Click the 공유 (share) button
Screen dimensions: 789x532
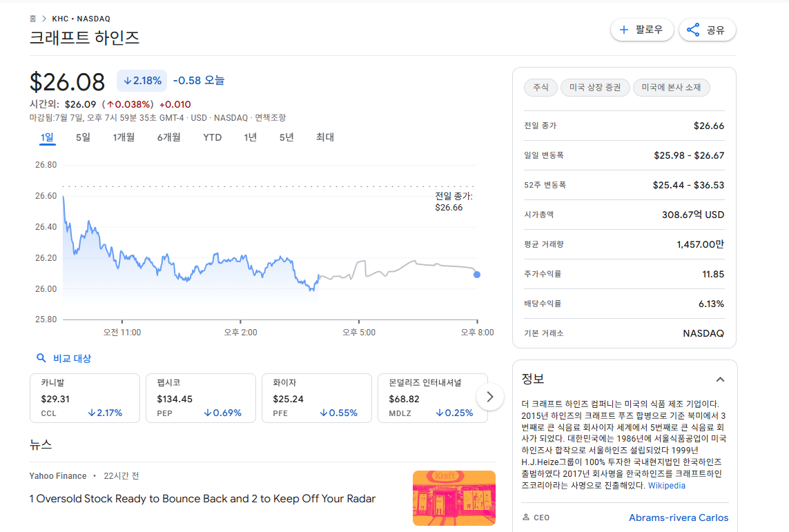(x=707, y=30)
